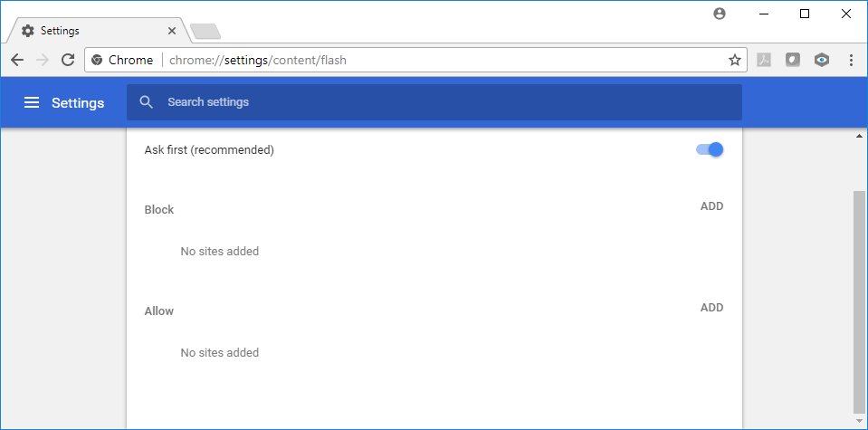Screen dimensions: 868x430
Task: Close the Settings tab
Action: (x=172, y=31)
